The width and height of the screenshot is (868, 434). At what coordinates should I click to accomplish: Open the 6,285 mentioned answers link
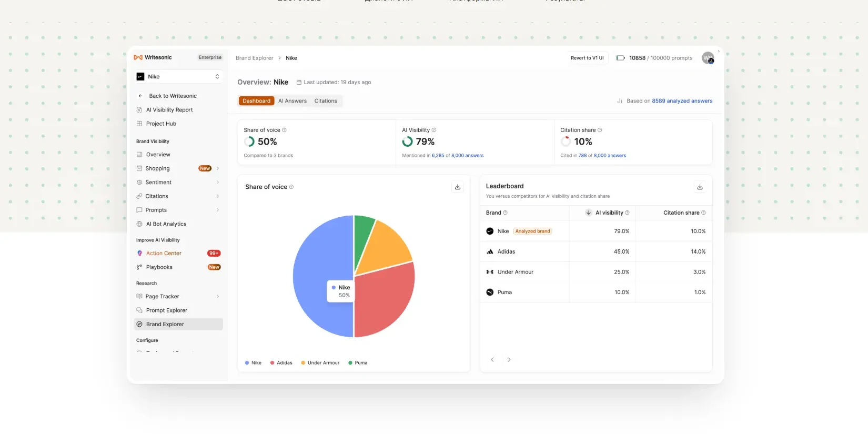[x=438, y=156]
